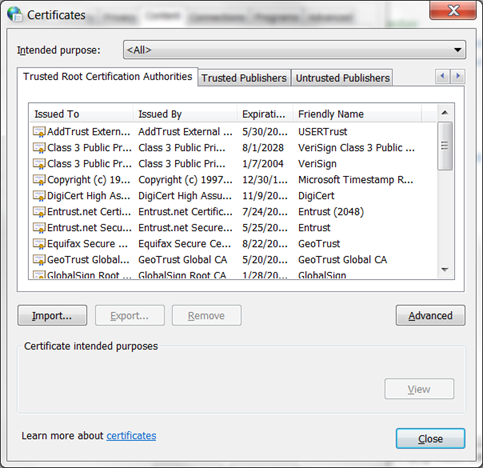Image resolution: width=483 pixels, height=468 pixels.
Task: Click the Copyright (c) 19... certificate icon
Action: 39,180
